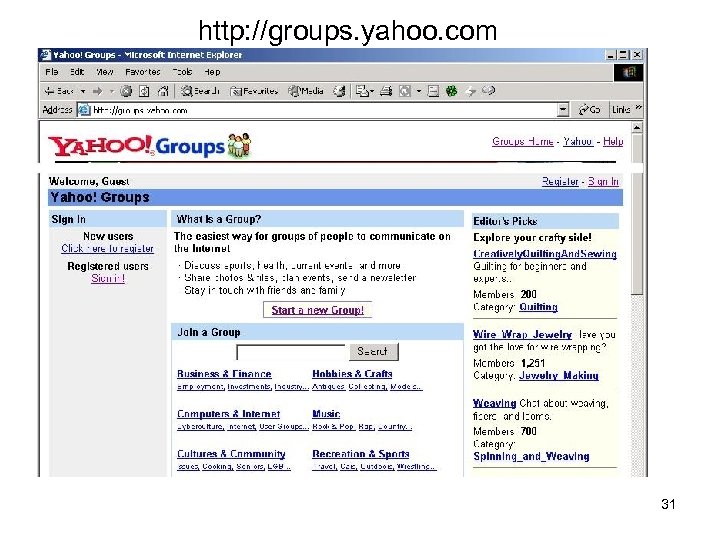Click the 'Click here to register' link
The image size is (720, 540).
point(107,248)
